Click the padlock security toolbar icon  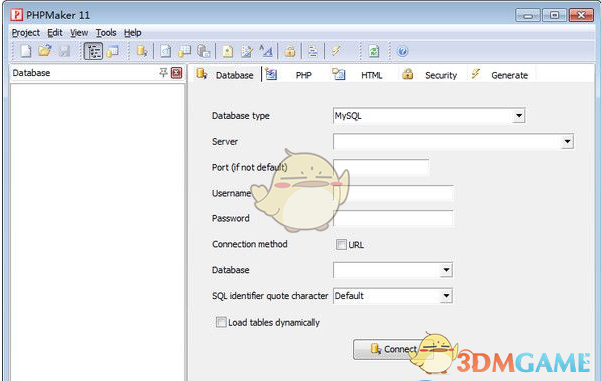point(290,51)
